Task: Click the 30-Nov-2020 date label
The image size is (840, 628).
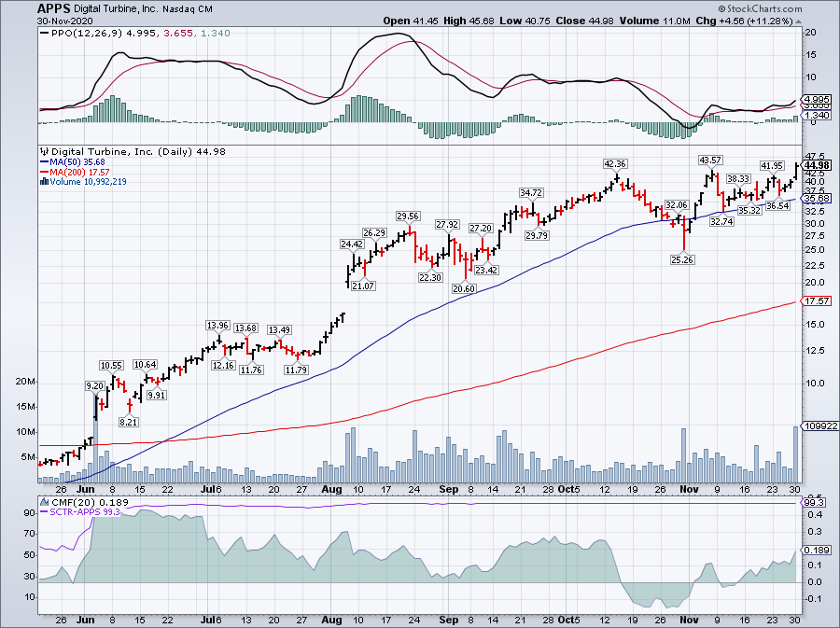Action: click(64, 21)
